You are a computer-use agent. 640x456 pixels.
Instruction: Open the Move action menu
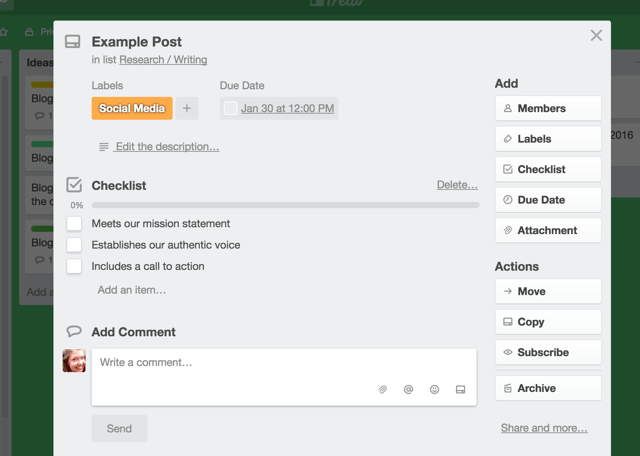click(x=547, y=291)
